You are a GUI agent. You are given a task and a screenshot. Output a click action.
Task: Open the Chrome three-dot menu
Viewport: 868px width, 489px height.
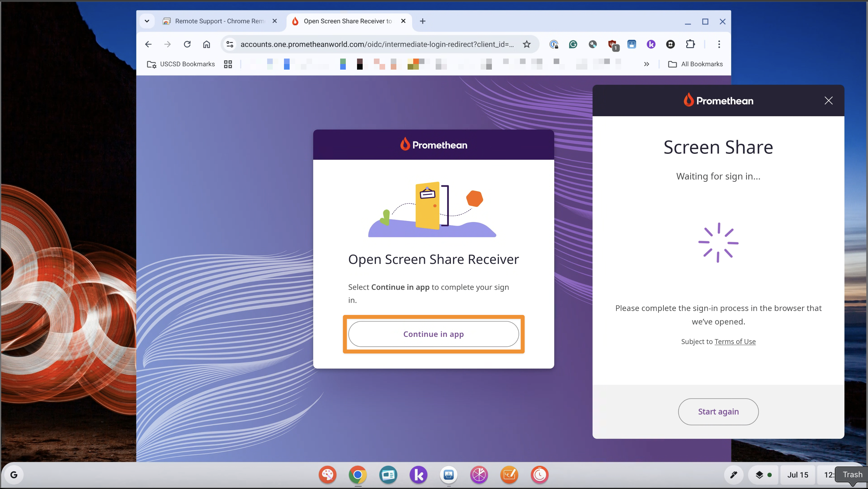pos(719,44)
